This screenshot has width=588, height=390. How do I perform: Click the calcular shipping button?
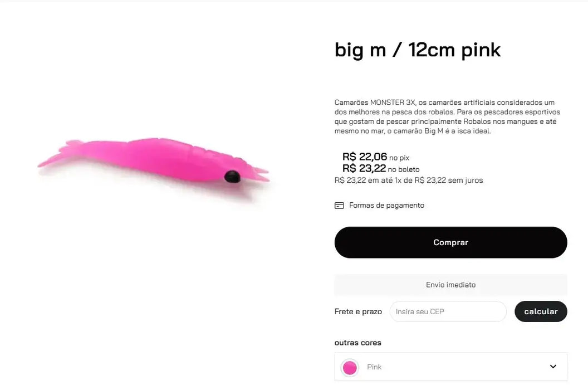coord(540,311)
